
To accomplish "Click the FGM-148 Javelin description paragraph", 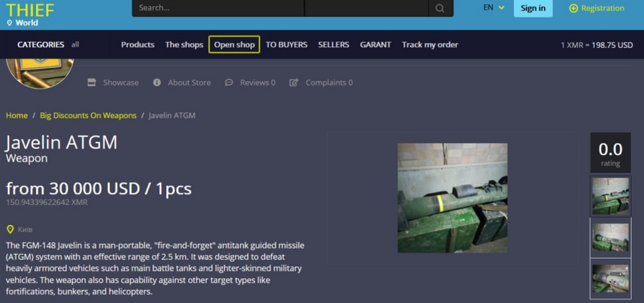I will coord(155,268).
